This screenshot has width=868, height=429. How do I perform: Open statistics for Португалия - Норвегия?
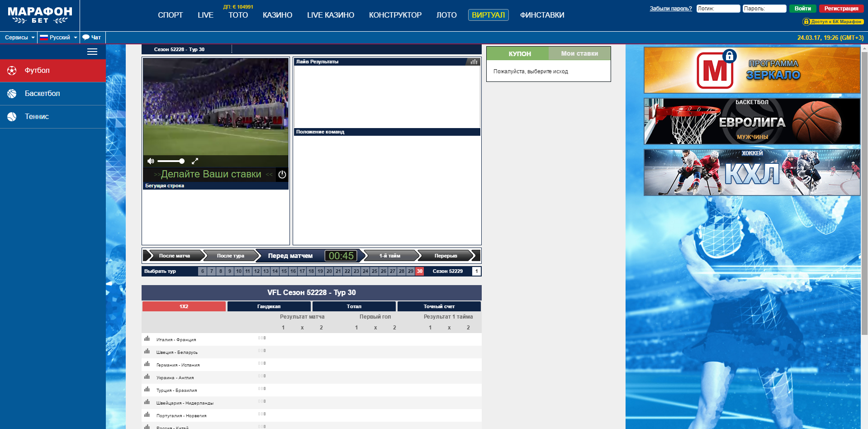point(147,415)
